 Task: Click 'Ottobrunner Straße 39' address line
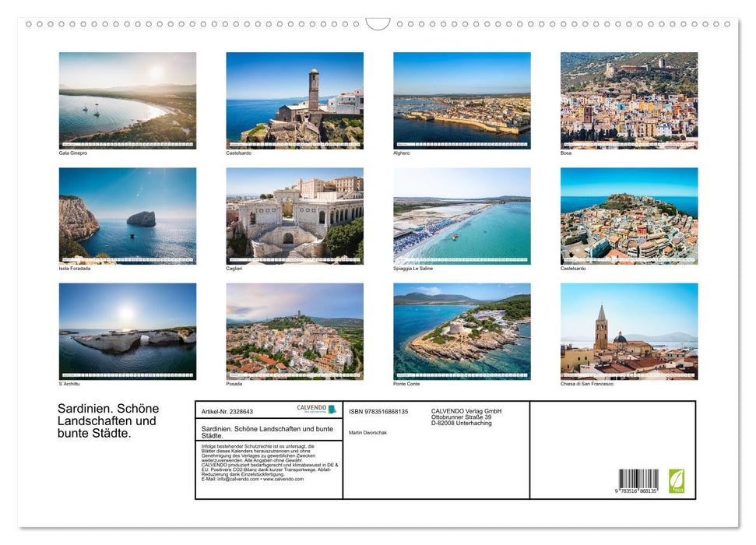pos(462,417)
